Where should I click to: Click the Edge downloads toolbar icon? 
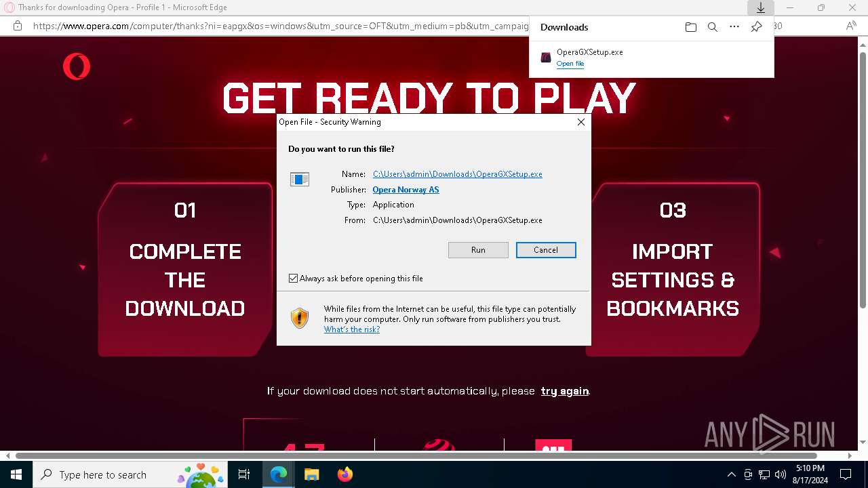pyautogui.click(x=760, y=7)
